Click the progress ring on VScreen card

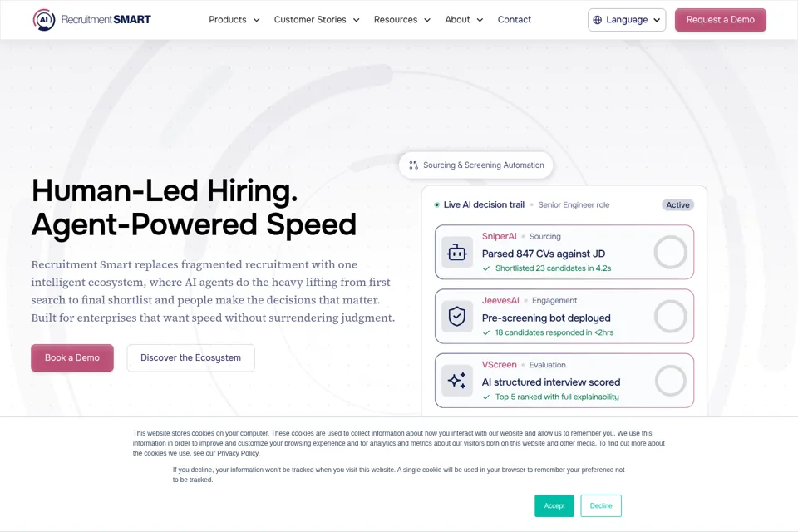click(670, 380)
